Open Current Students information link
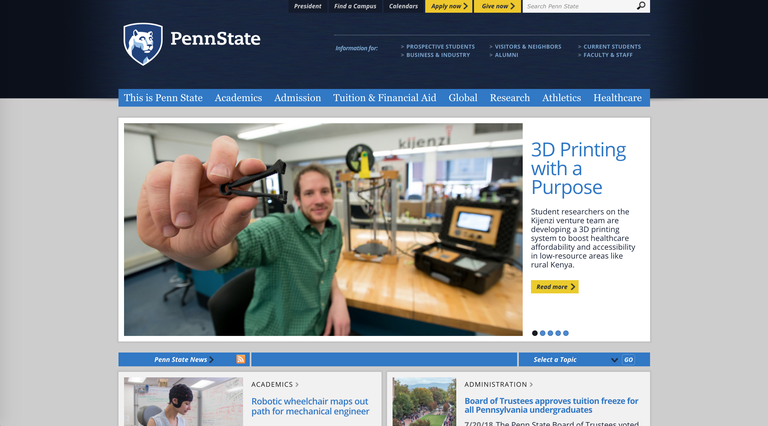This screenshot has width=768, height=426. point(612,47)
